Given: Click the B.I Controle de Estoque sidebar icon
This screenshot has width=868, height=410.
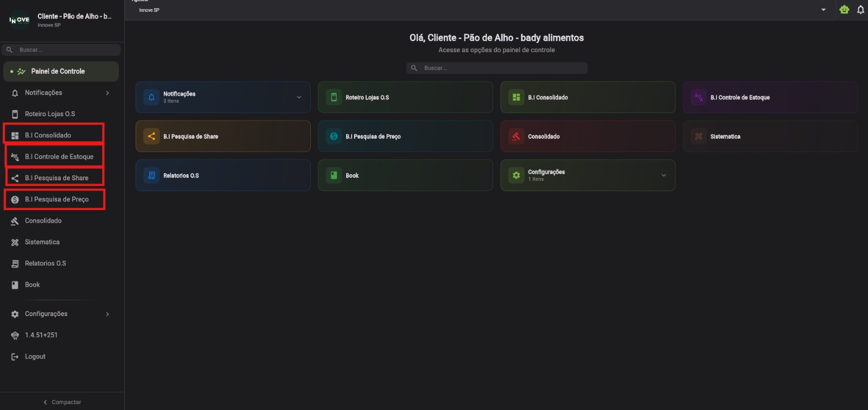Looking at the screenshot, I should click(15, 157).
